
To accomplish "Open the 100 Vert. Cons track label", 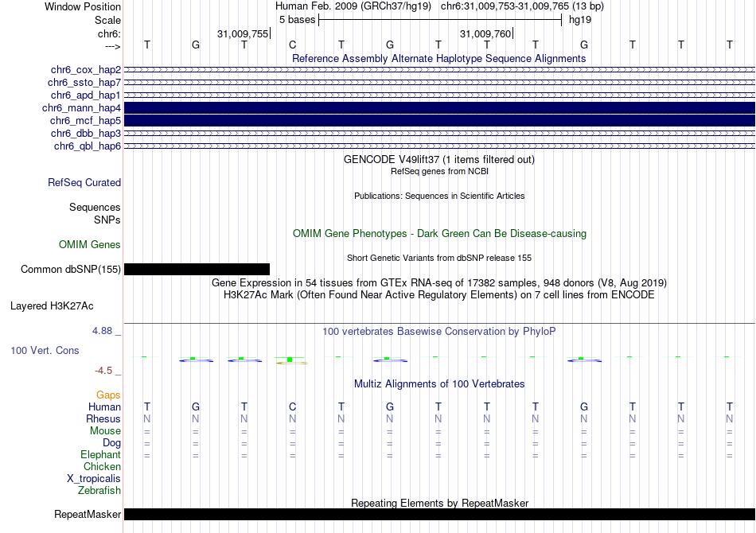I will [45, 350].
